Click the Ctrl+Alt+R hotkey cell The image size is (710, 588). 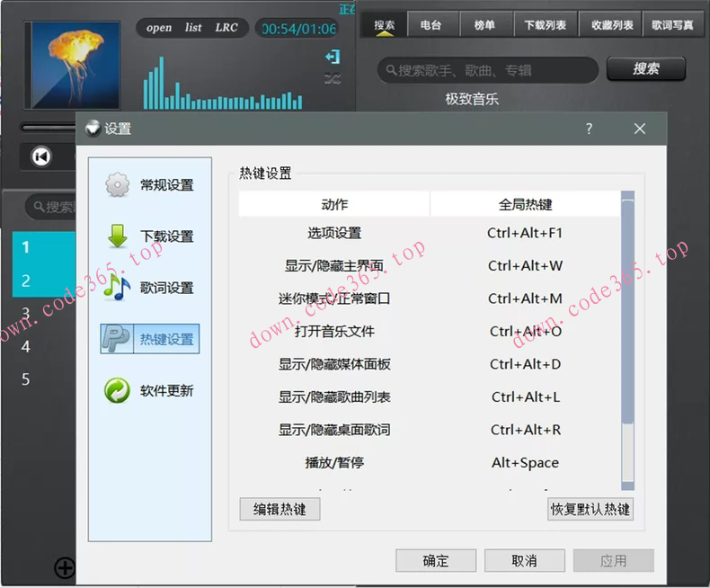pos(525,430)
